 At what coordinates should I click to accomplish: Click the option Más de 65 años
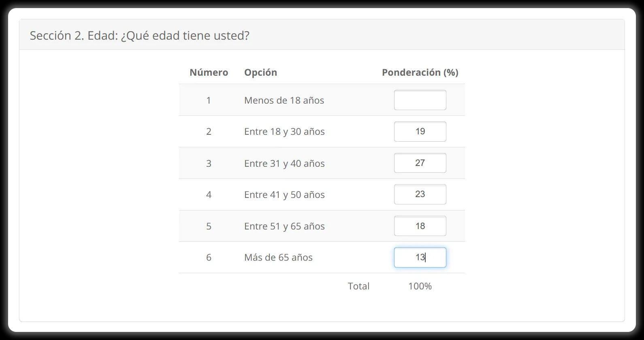[278, 257]
